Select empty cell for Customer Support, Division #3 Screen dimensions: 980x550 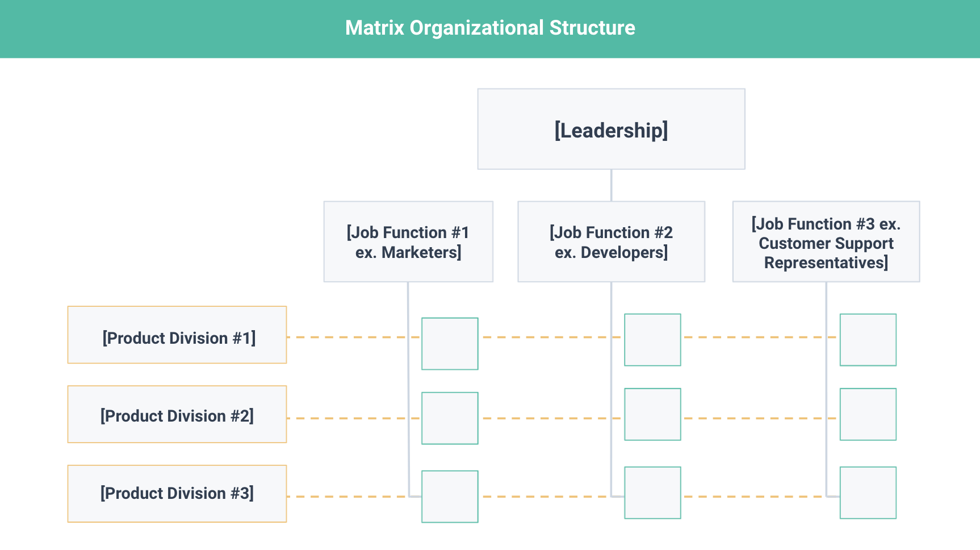tap(868, 493)
